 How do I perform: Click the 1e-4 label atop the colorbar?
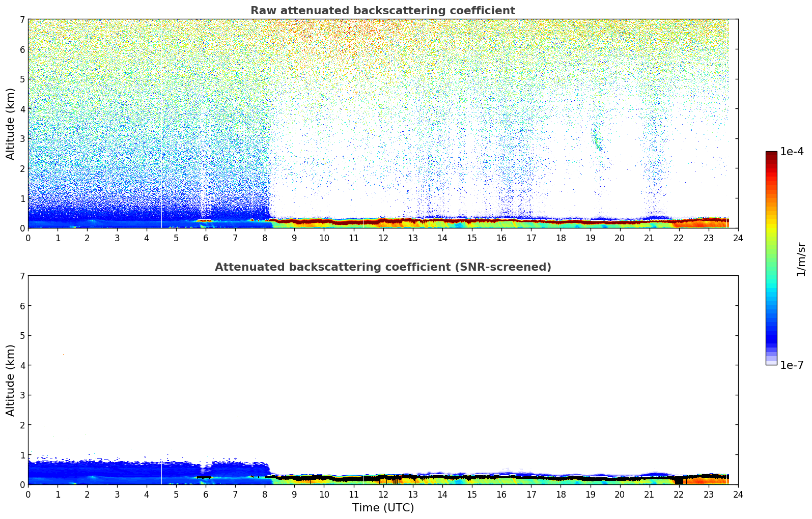tap(792, 152)
